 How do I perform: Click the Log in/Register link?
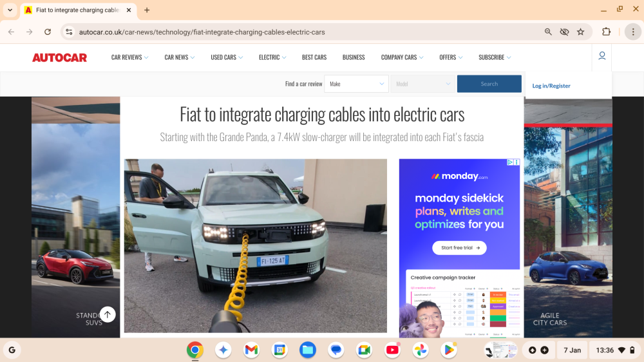551,86
